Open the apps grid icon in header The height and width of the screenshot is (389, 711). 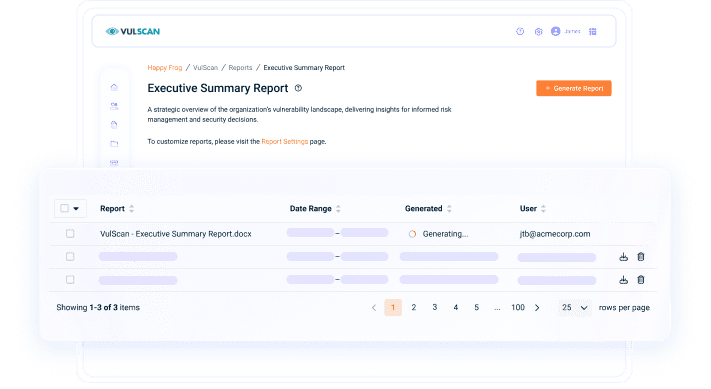click(x=593, y=32)
